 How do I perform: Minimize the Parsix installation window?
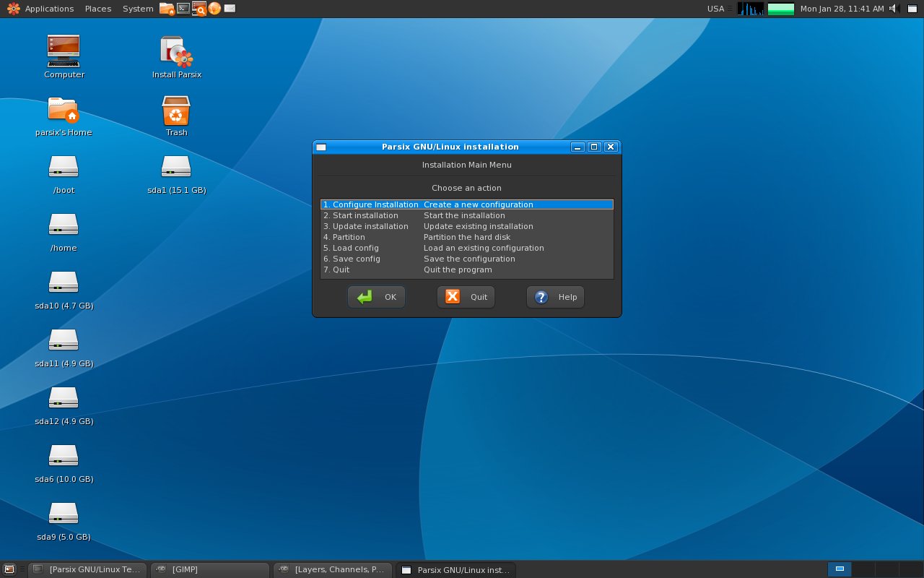click(577, 147)
